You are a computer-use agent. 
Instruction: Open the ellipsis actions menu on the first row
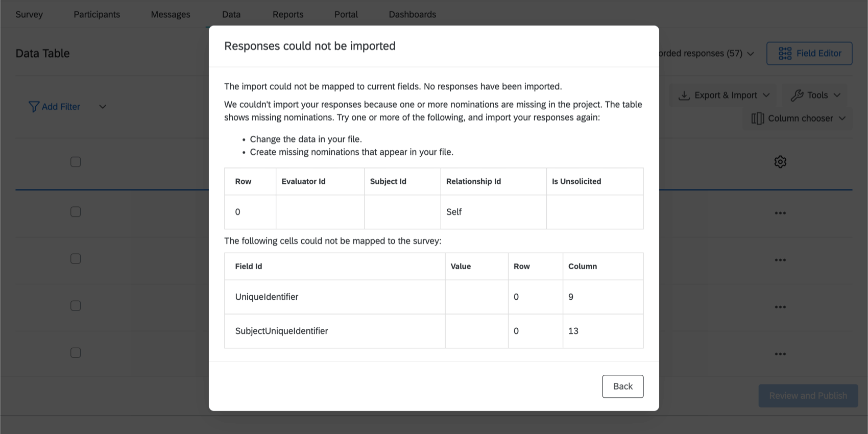click(x=780, y=213)
